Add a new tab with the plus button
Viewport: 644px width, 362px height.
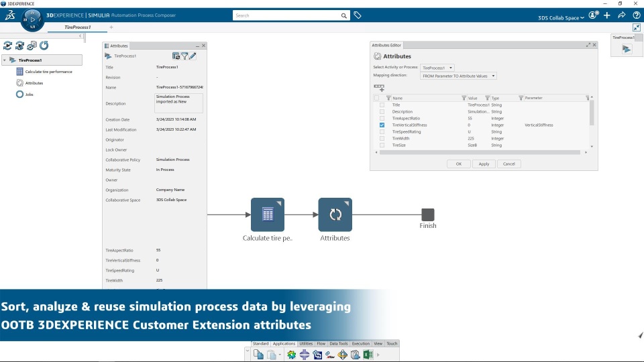[111, 27]
